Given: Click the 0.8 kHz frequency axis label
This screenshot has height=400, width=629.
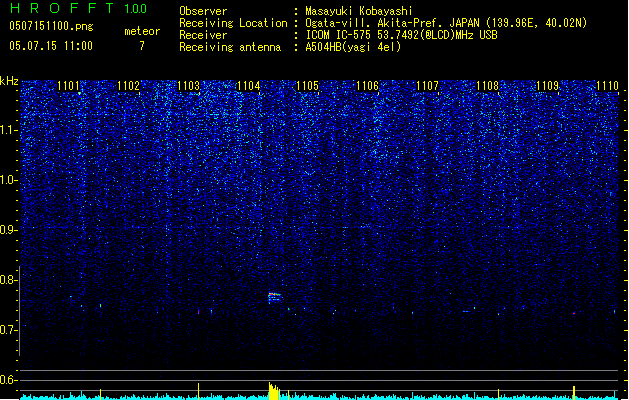Looking at the screenshot, I should (x=8, y=280).
